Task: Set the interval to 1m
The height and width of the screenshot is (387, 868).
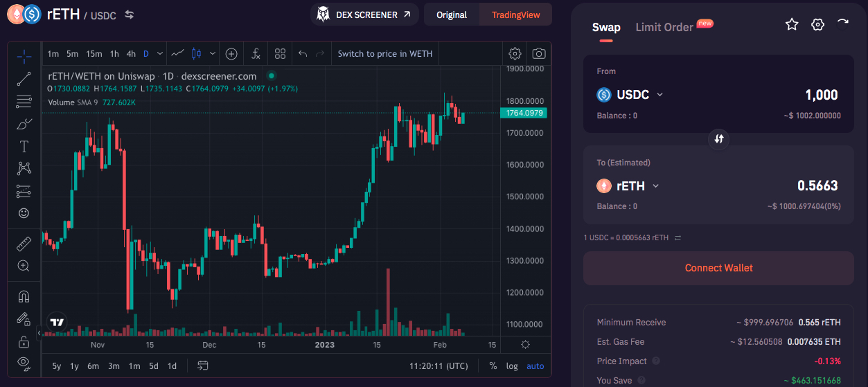Action: pyautogui.click(x=53, y=53)
